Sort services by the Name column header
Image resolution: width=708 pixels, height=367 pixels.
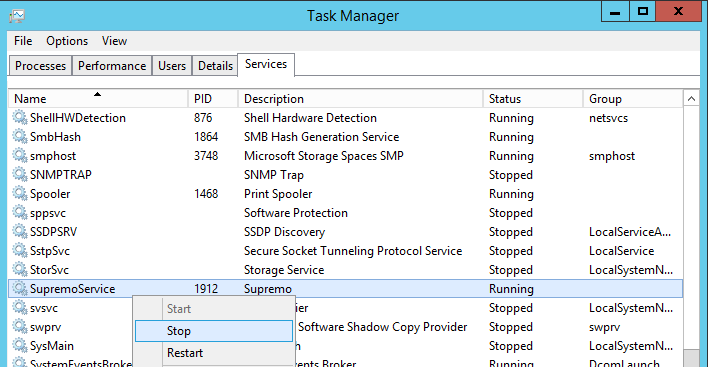coord(98,98)
